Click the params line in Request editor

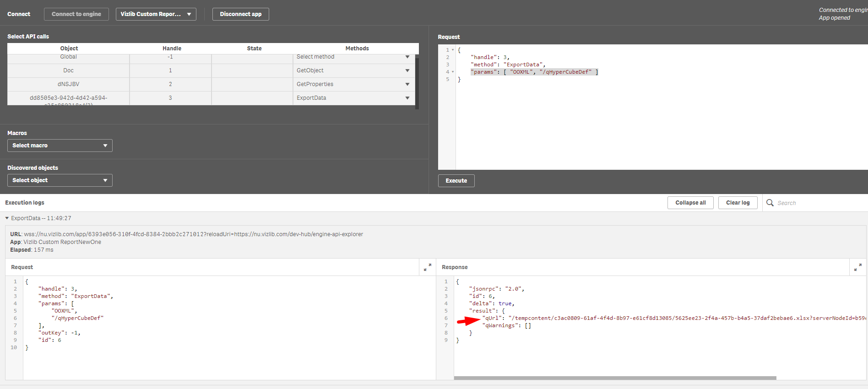click(534, 72)
